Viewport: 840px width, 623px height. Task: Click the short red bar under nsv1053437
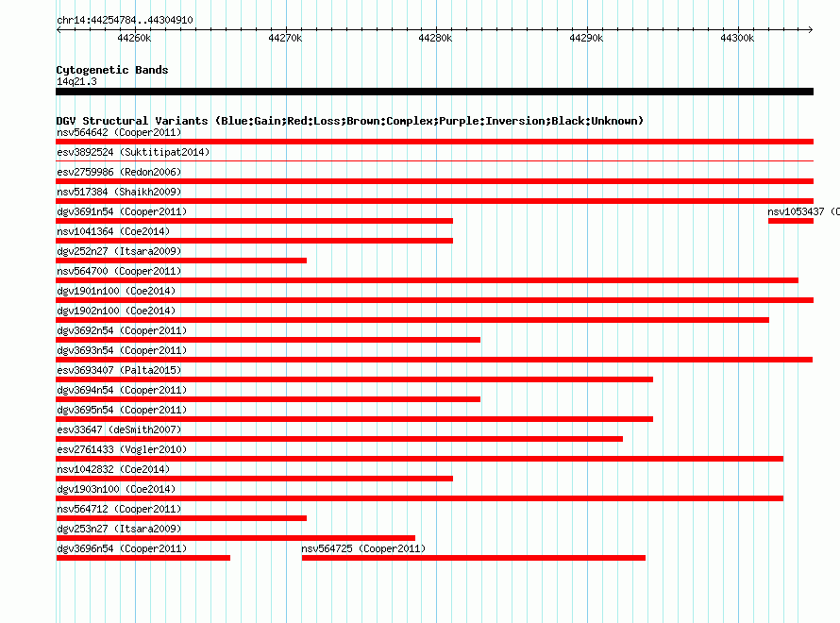coord(791,221)
